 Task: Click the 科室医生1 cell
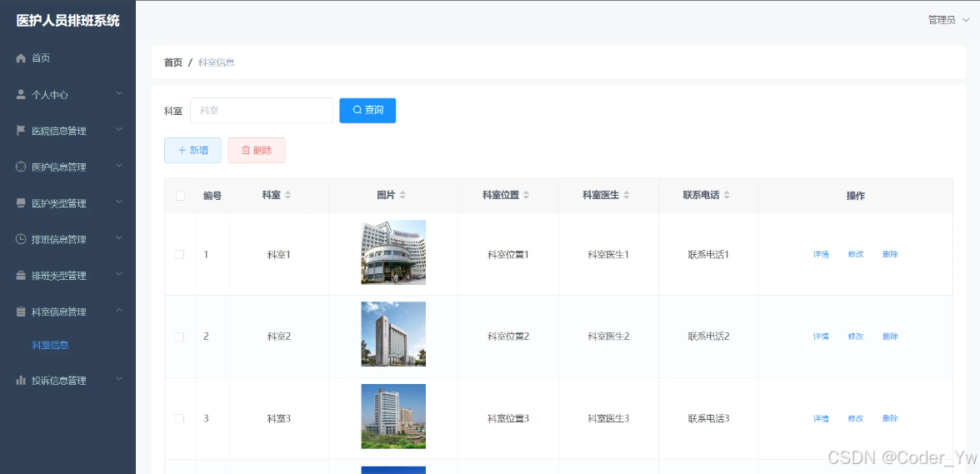(x=608, y=255)
